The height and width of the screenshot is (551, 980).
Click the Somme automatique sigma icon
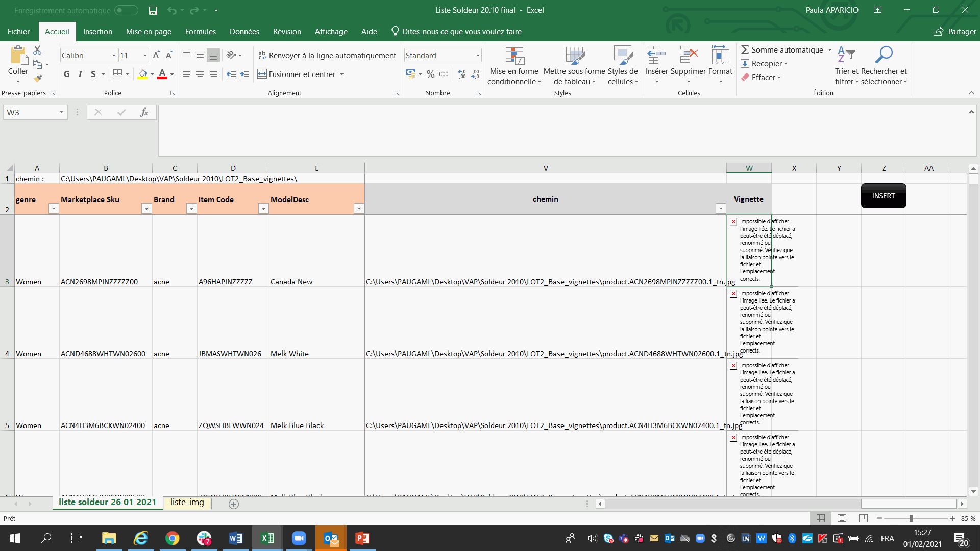745,49
